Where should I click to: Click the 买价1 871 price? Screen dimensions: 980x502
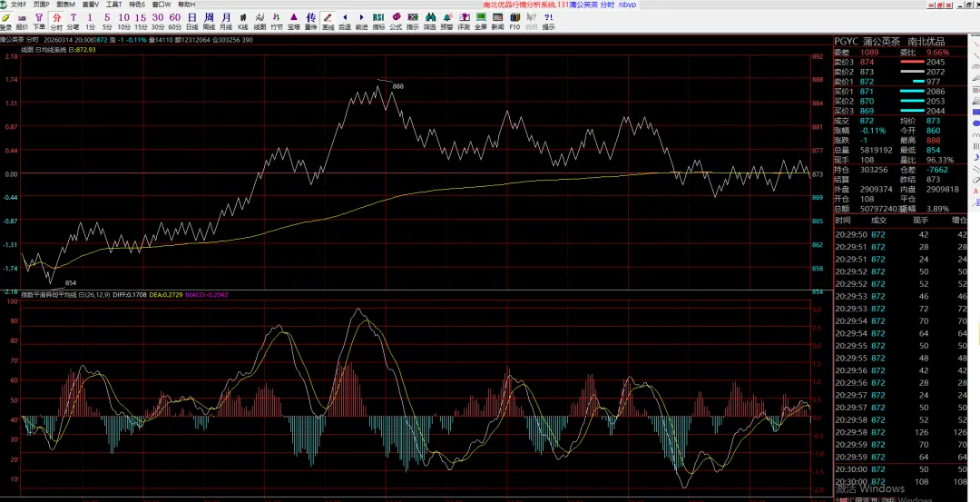point(867,92)
